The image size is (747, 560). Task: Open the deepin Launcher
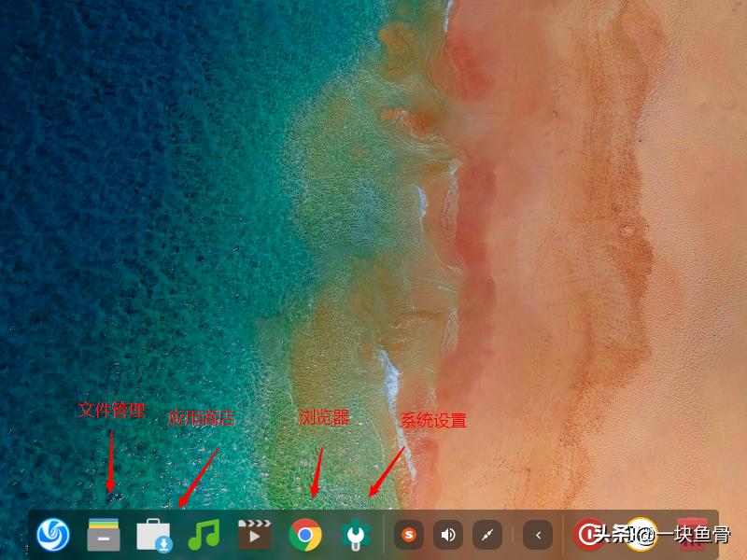click(51, 537)
